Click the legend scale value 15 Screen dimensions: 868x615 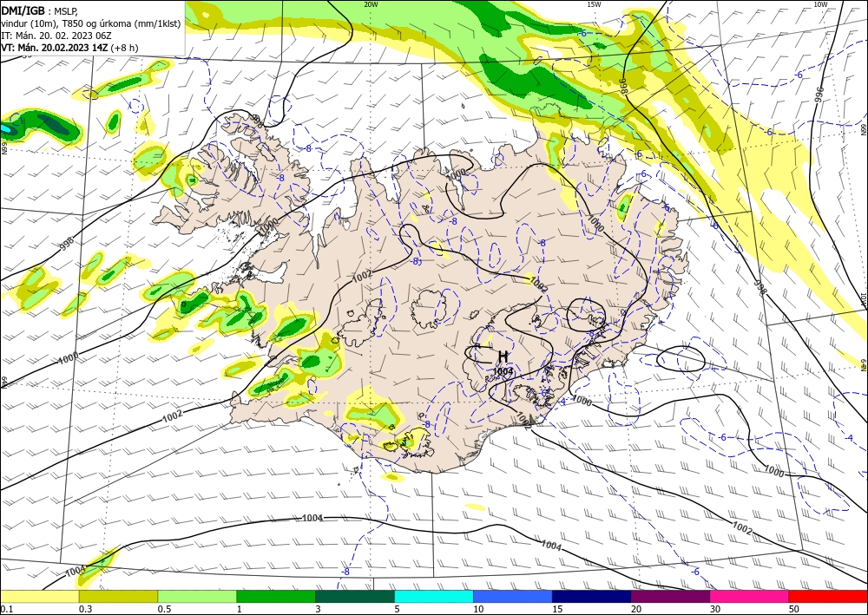(557, 609)
